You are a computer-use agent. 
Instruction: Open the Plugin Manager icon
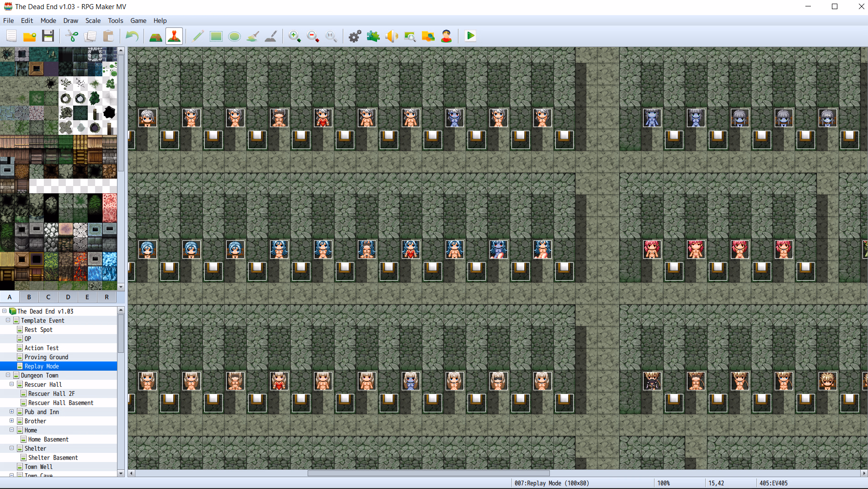pos(373,36)
